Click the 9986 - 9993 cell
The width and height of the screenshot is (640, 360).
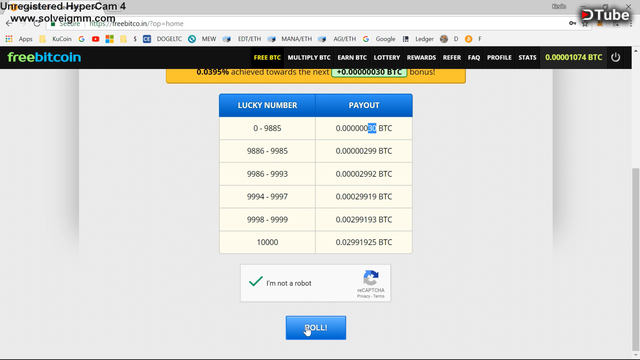(x=267, y=174)
